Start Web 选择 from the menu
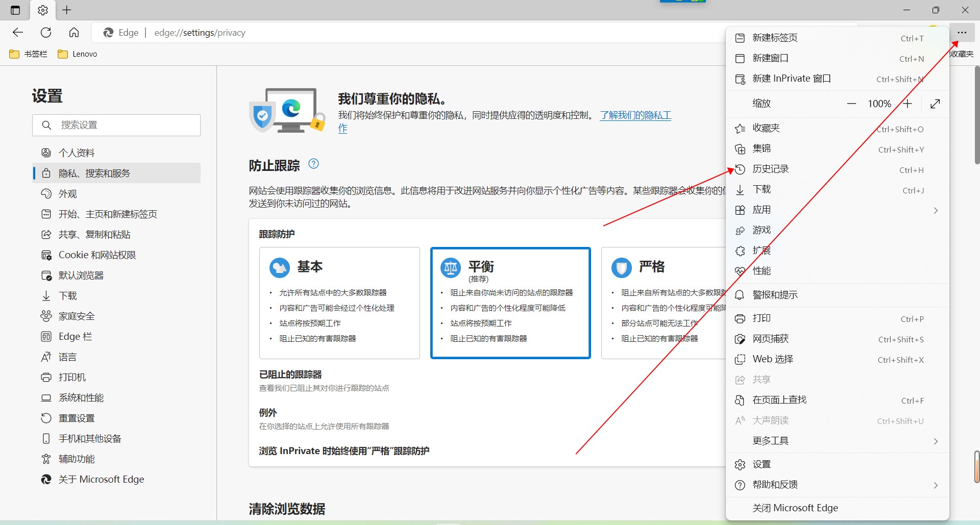This screenshot has height=525, width=980. point(837,359)
